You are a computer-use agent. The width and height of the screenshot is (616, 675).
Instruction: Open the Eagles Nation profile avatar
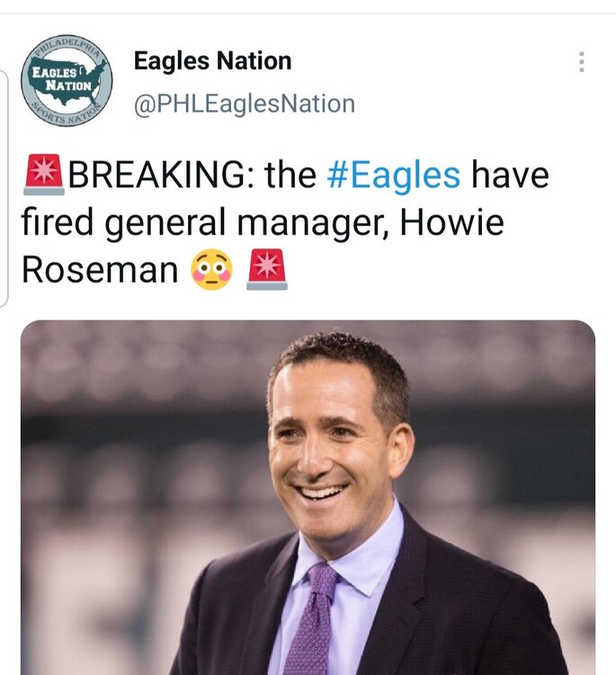pyautogui.click(x=67, y=80)
